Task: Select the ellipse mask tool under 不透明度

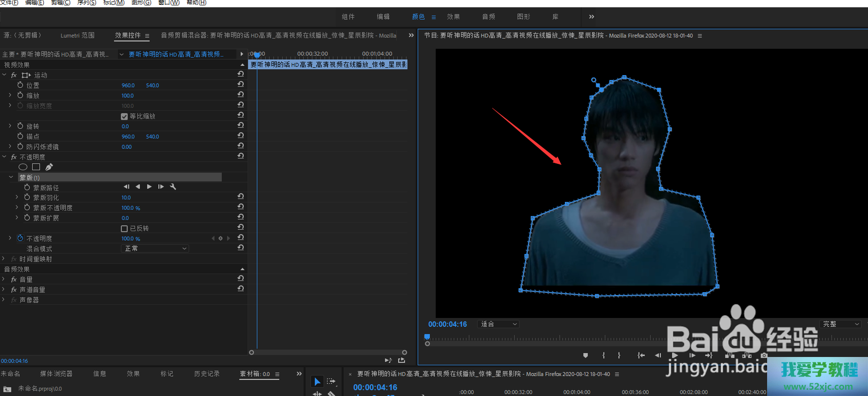Action: [23, 167]
